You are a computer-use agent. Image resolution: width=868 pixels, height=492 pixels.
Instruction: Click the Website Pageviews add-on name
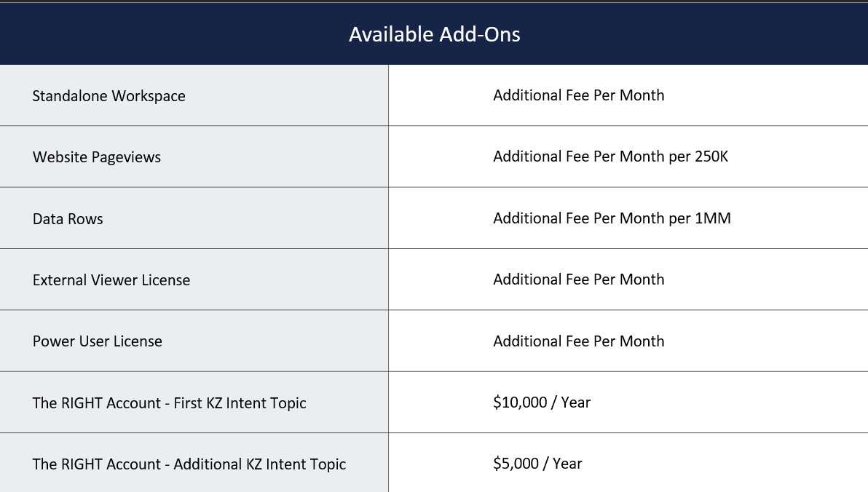coord(97,157)
